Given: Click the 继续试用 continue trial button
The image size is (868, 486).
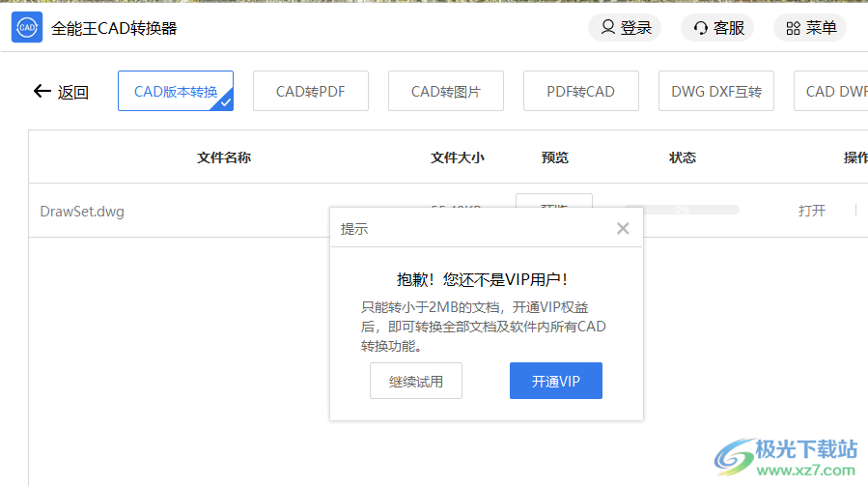Looking at the screenshot, I should point(416,381).
